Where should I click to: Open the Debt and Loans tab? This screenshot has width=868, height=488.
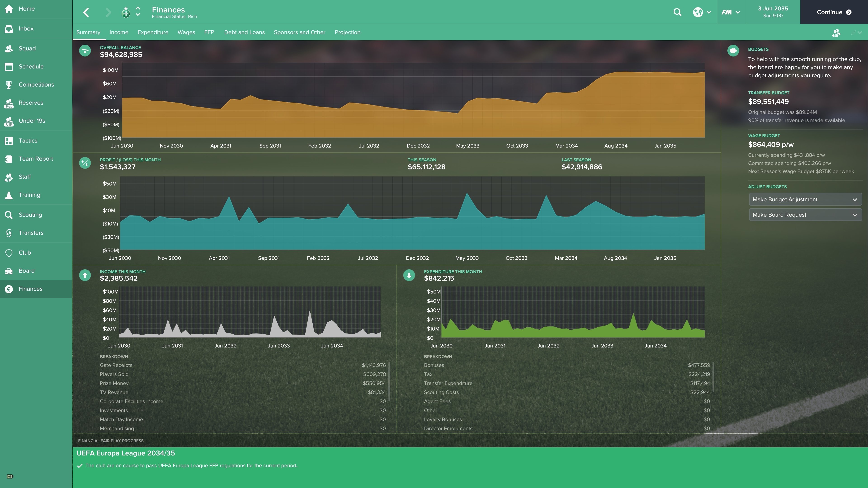[x=244, y=32]
